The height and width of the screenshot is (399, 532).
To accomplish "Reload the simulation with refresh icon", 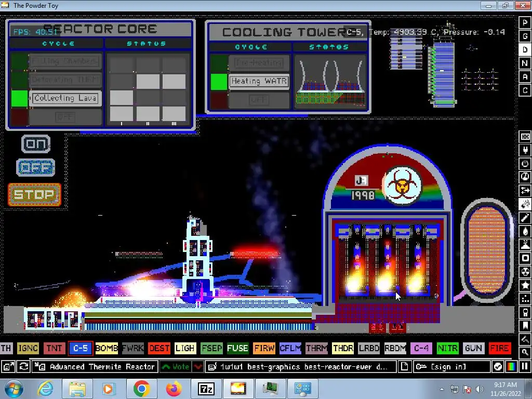I will [24, 367].
